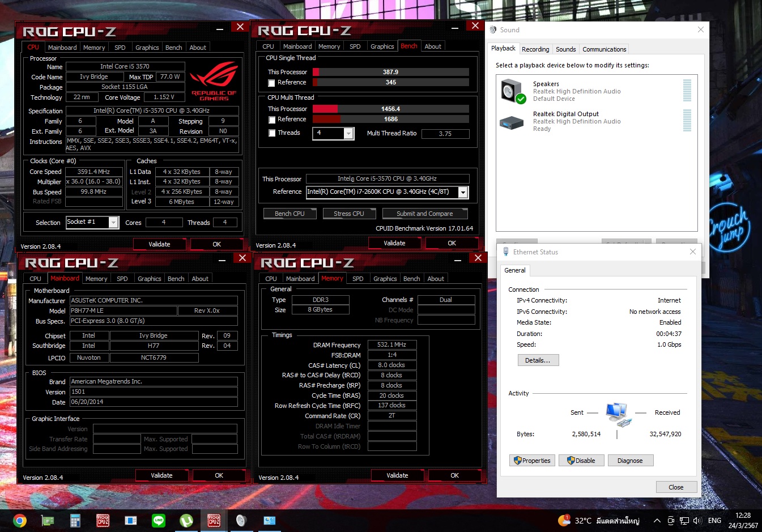
Task: Click the Speakers volume level meter
Action: 687,91
